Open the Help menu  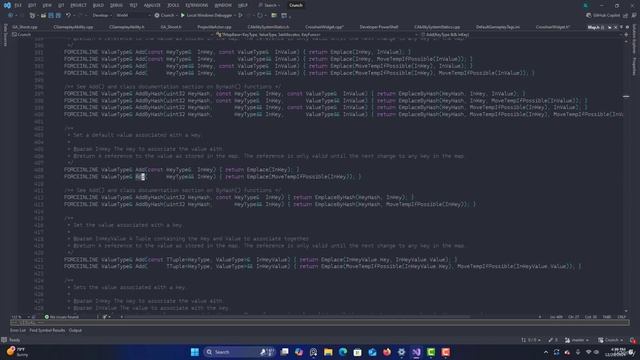pos(243,5)
